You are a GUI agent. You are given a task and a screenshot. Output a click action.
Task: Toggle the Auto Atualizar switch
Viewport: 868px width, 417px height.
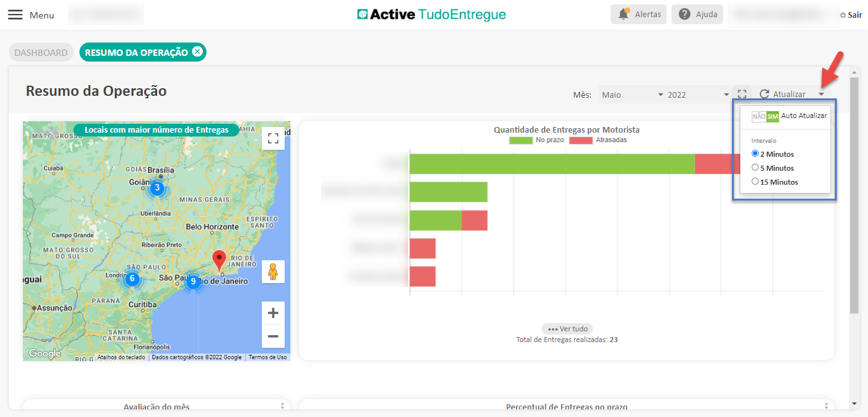[765, 116]
